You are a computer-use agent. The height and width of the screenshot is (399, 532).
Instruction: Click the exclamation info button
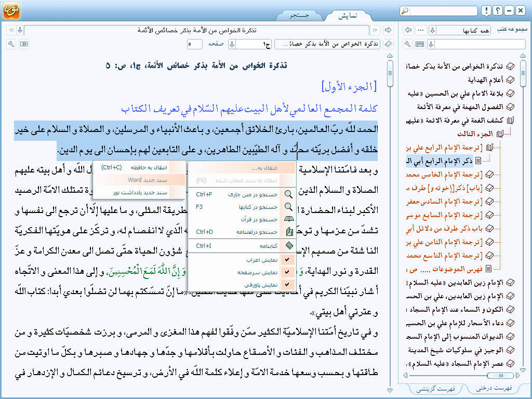pos(486,11)
